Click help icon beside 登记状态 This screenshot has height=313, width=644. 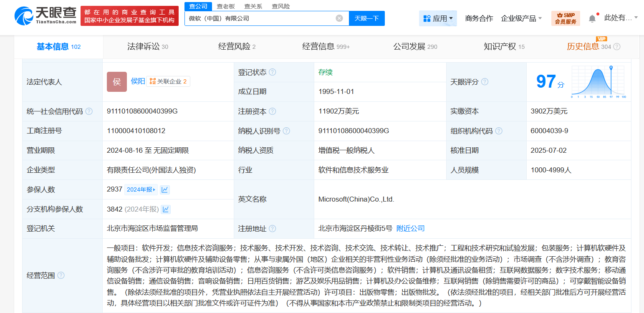273,72
